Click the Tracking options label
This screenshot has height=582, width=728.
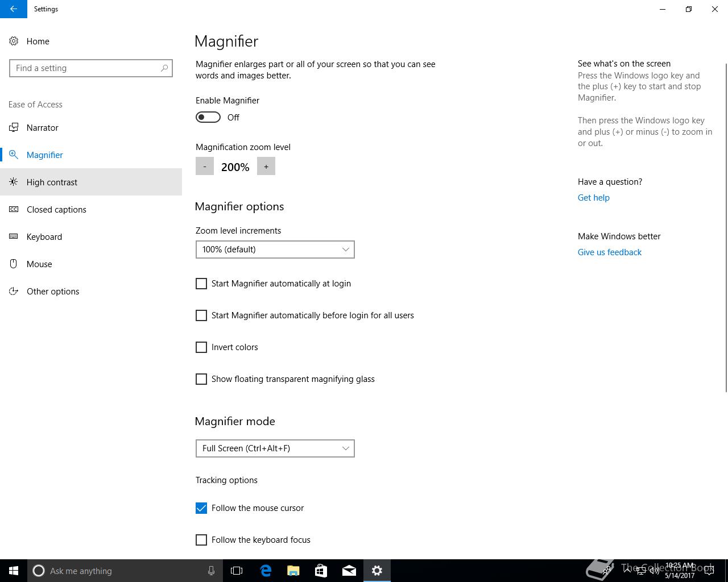(x=226, y=480)
